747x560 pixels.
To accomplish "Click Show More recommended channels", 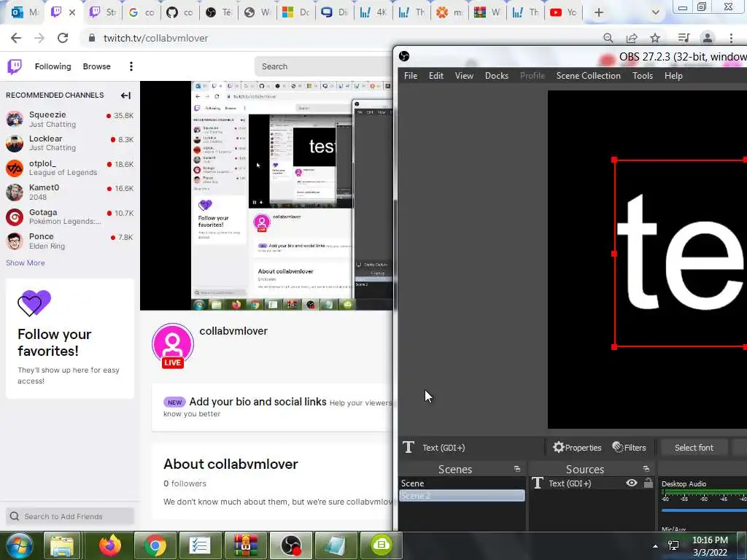I will click(26, 262).
